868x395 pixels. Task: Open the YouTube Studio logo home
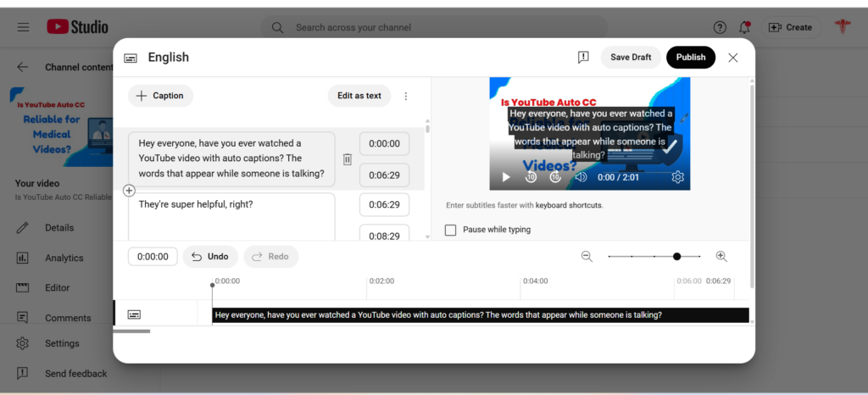(x=77, y=26)
